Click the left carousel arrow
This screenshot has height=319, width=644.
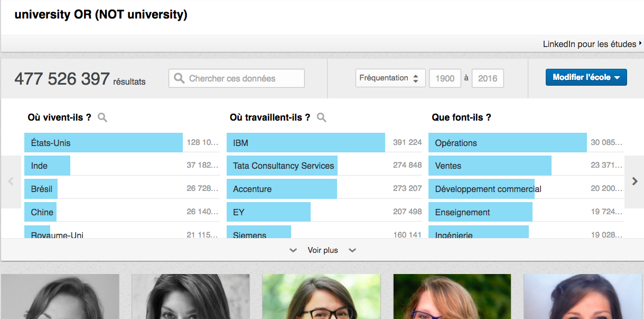point(11,181)
